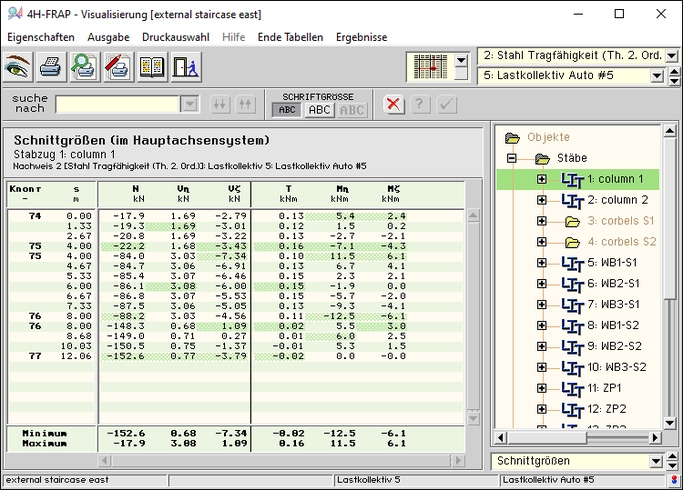The image size is (683, 490).
Task: Expand the '1: column 1' tree node
Action: (542, 179)
